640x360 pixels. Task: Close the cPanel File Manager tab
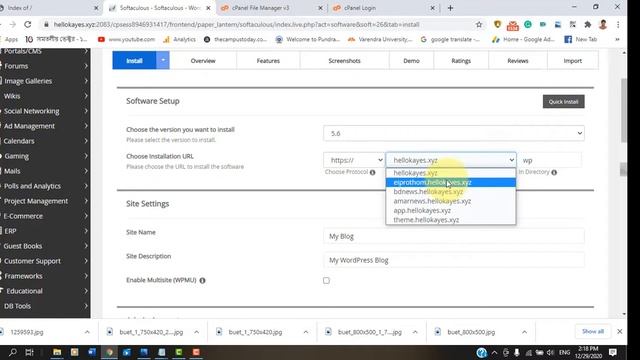(320, 8)
